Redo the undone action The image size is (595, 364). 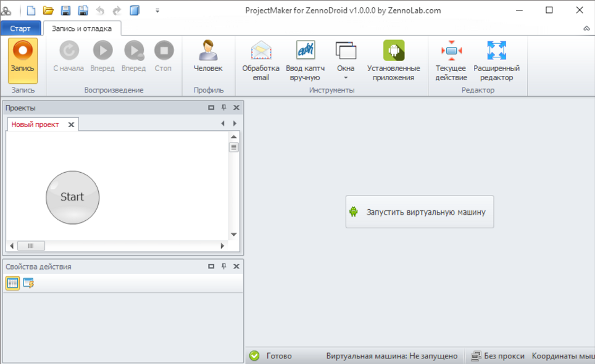117,10
